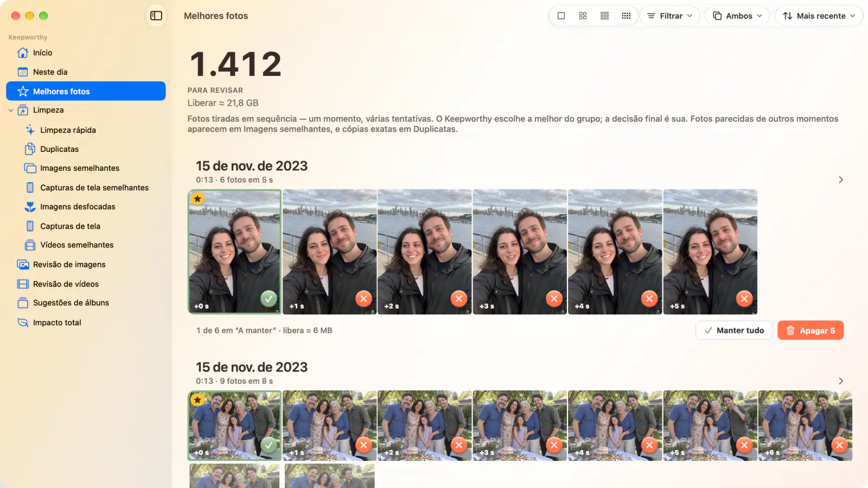Click the Revisão de imagens icon
Viewport: 868px width, 488px height.
pos(23,265)
